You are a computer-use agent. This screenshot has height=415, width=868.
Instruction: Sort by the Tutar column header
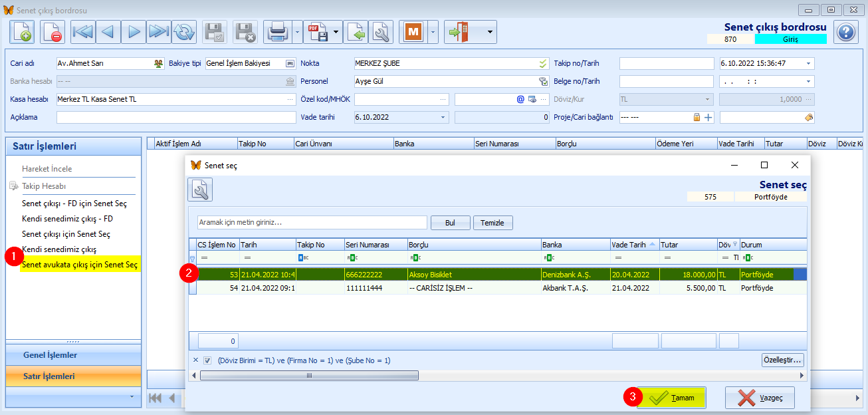(x=689, y=245)
